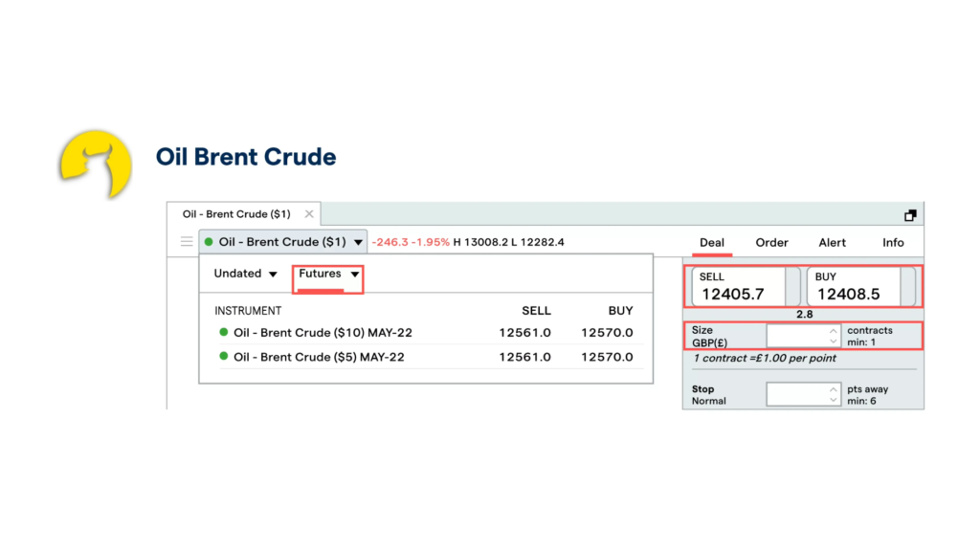Click the green status dot for the $5 MAY-22 contract
Screen dimensions: 980x551
tap(224, 357)
